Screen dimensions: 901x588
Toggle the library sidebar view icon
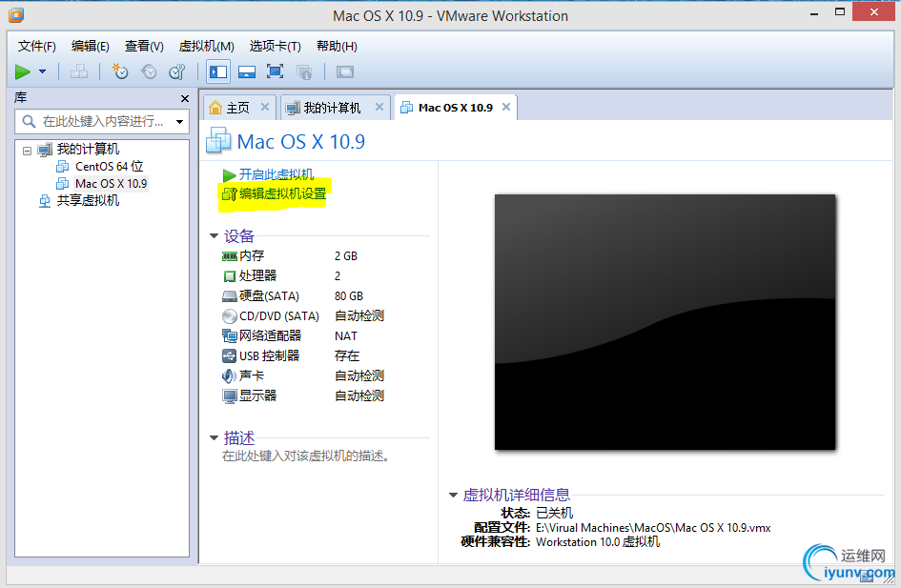click(x=218, y=71)
